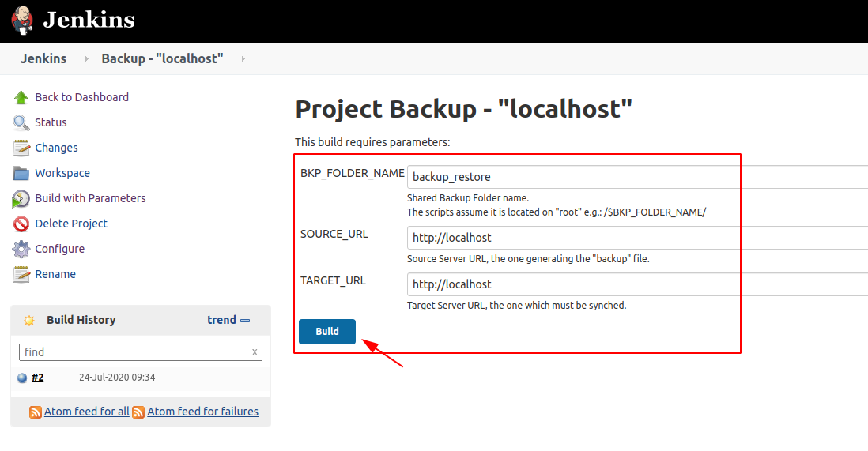Open the Backup - "localhost" breadcrumb
Viewport: 868px width, 451px height.
click(162, 59)
